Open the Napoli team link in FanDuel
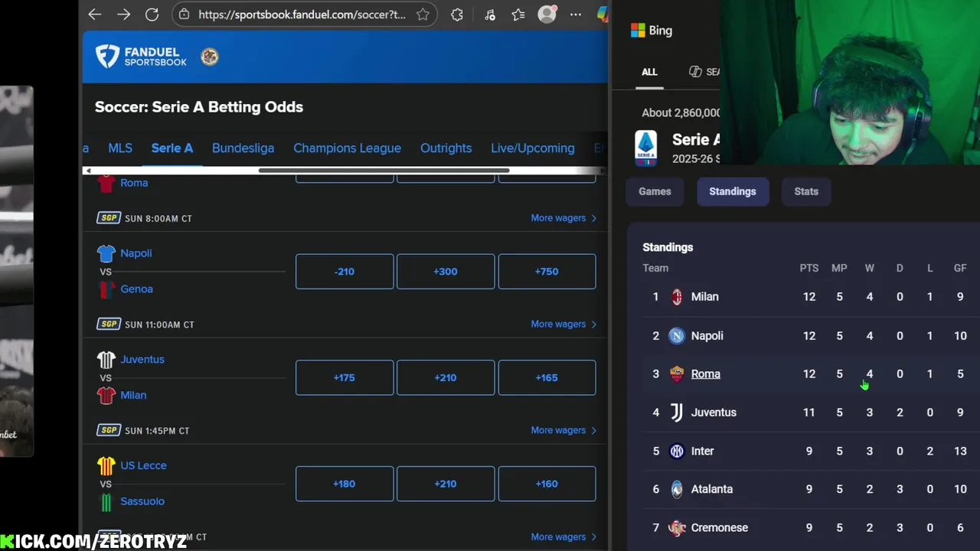 click(x=136, y=253)
